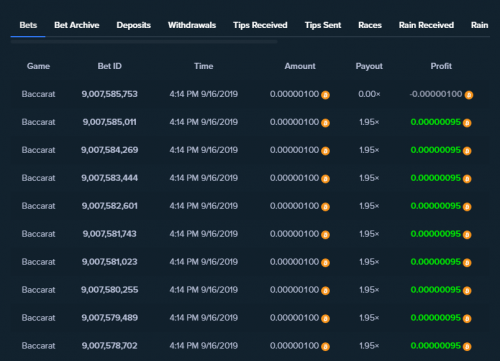Click the horizontal tab scrollbar
This screenshot has width=500, height=361.
[144, 42]
